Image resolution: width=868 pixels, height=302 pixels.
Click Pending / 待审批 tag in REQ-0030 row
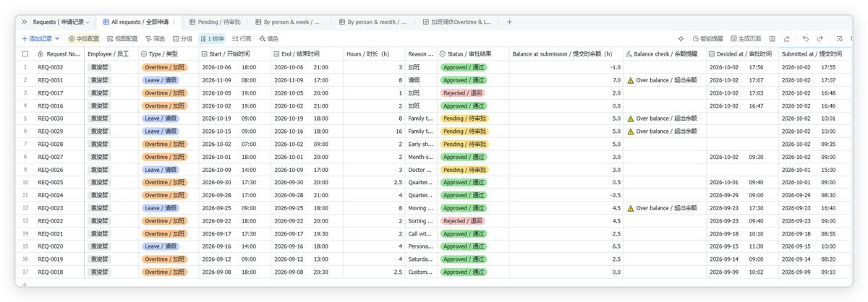tap(464, 118)
